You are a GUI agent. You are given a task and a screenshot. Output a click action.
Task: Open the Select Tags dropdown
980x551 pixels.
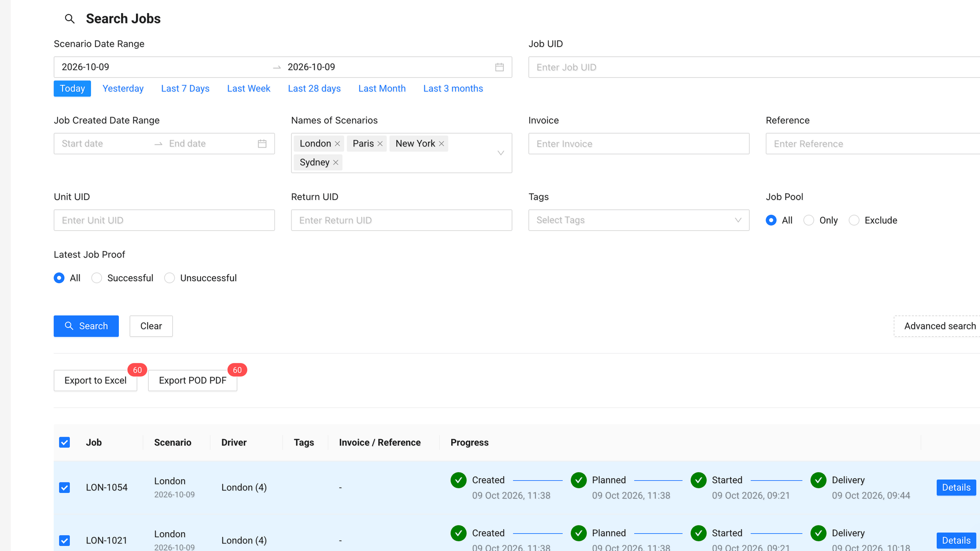coord(639,220)
